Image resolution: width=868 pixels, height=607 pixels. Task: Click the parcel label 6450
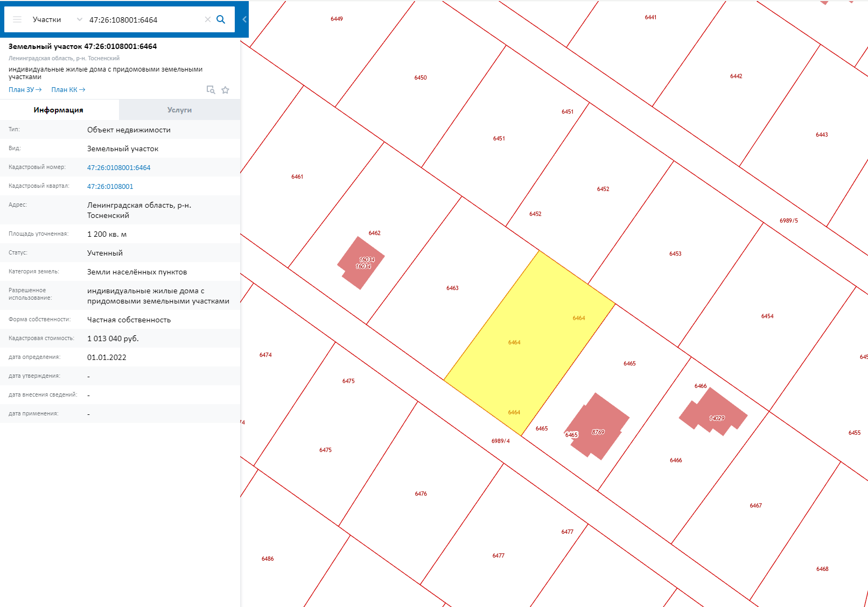point(421,77)
